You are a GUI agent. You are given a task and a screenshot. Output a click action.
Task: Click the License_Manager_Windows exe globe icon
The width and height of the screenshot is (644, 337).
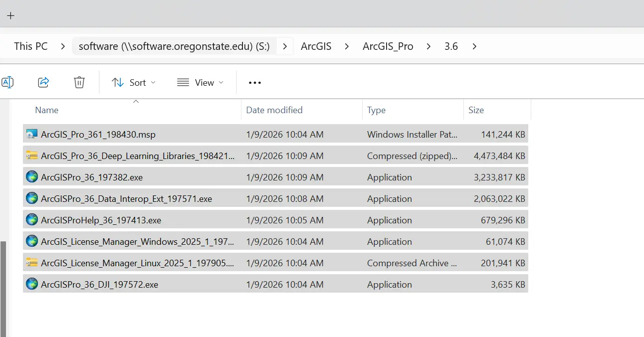32,241
